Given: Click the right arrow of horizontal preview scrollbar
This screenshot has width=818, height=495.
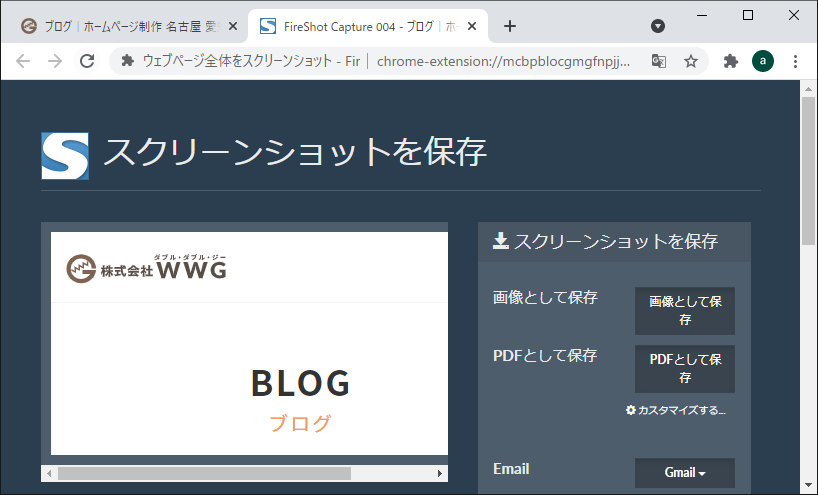Looking at the screenshot, I should (x=440, y=473).
